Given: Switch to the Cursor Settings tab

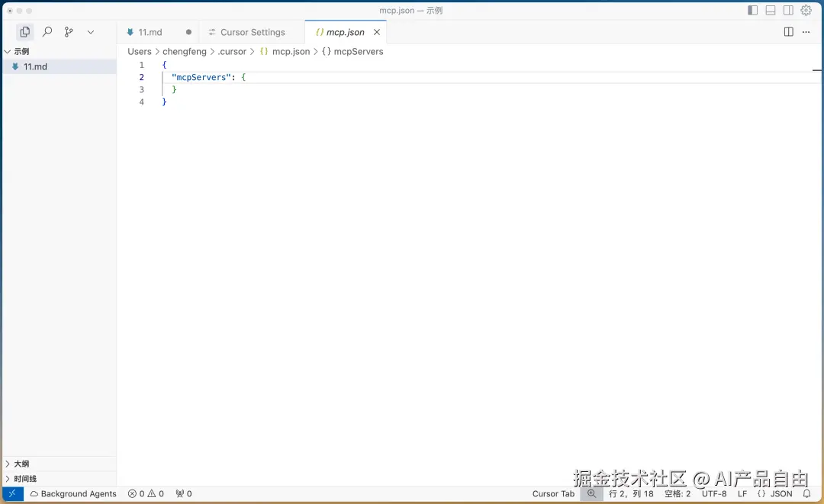Looking at the screenshot, I should tap(253, 33).
